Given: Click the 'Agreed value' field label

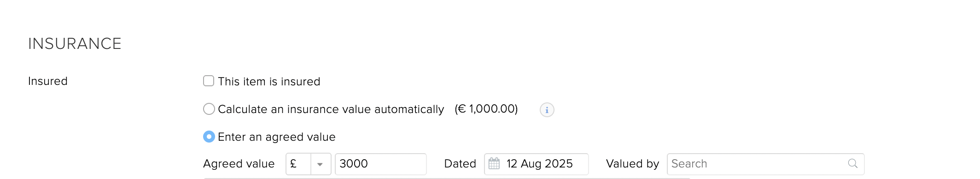Looking at the screenshot, I should (239, 164).
